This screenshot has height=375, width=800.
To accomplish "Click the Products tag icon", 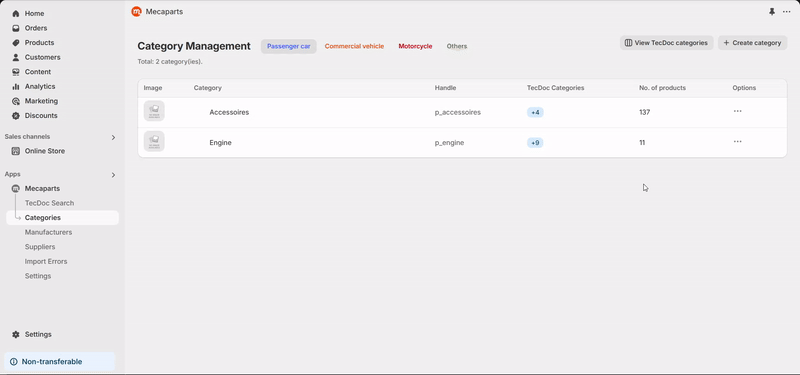I will 16,43.
